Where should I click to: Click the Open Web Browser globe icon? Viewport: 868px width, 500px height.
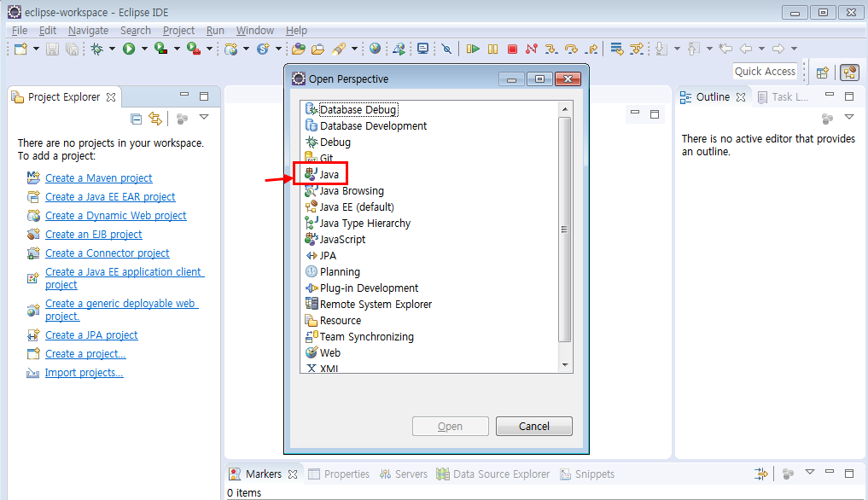pos(376,49)
